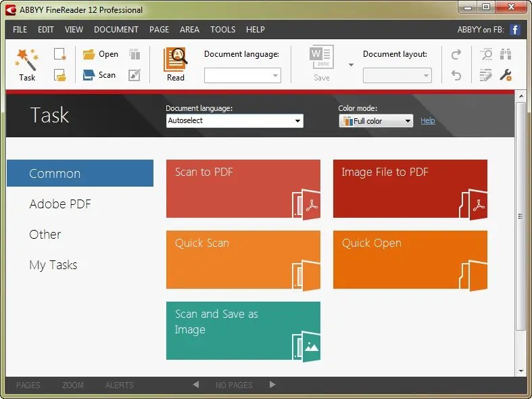Create a new FineReader document
The width and height of the screenshot is (532, 399).
coord(59,54)
